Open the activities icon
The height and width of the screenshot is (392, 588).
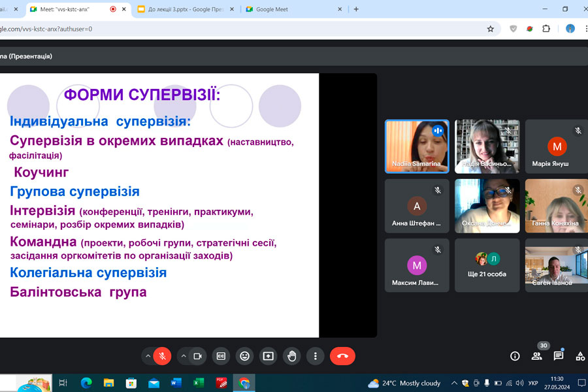click(x=580, y=356)
